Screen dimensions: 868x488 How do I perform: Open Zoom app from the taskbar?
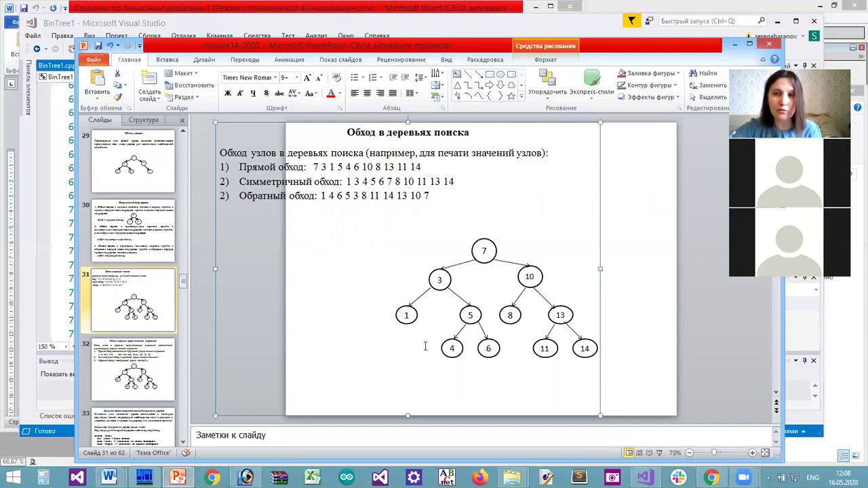point(744,477)
